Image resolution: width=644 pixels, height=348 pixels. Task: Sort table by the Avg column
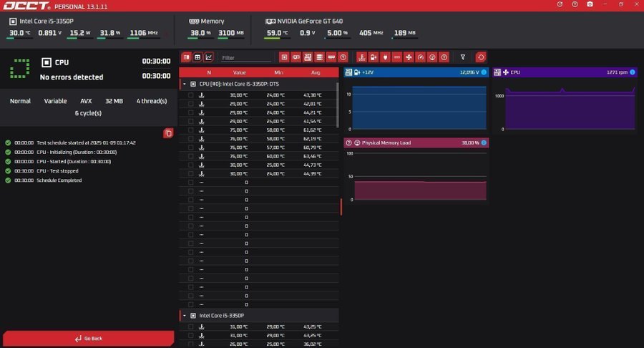(x=316, y=72)
